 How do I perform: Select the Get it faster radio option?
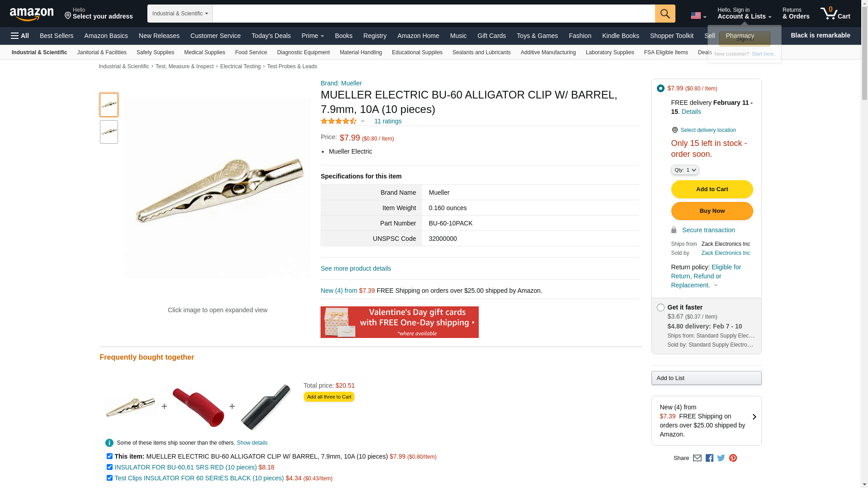click(x=660, y=308)
